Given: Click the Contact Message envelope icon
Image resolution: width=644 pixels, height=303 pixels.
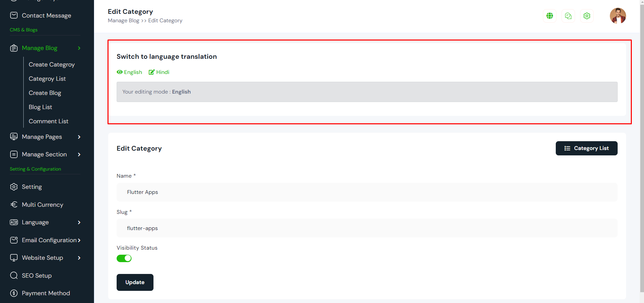Looking at the screenshot, I should tap(14, 15).
